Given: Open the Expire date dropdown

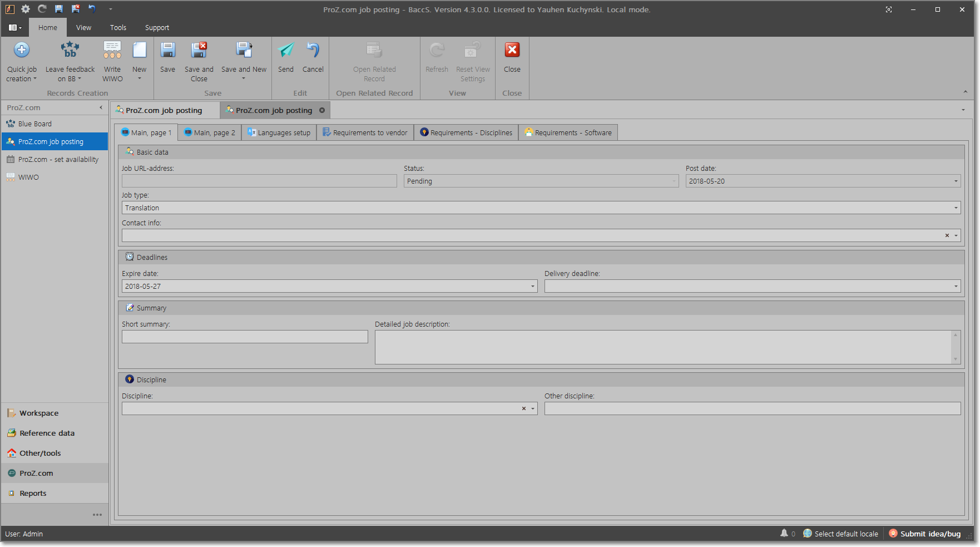Looking at the screenshot, I should point(533,286).
